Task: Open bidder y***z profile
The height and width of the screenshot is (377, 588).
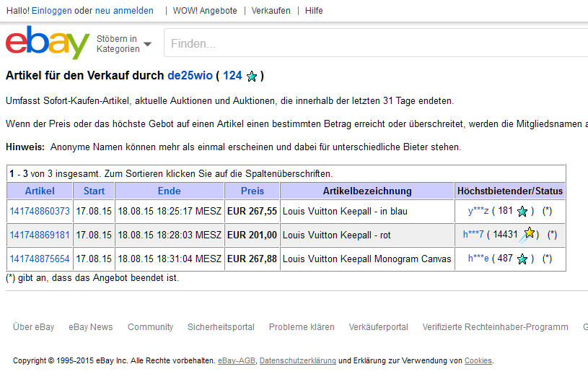Action: tap(478, 211)
